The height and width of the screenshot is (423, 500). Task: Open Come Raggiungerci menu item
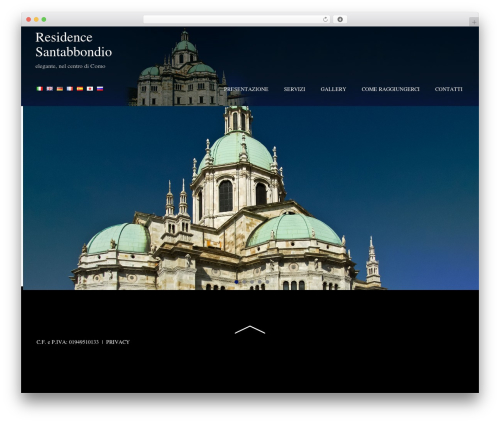point(390,89)
